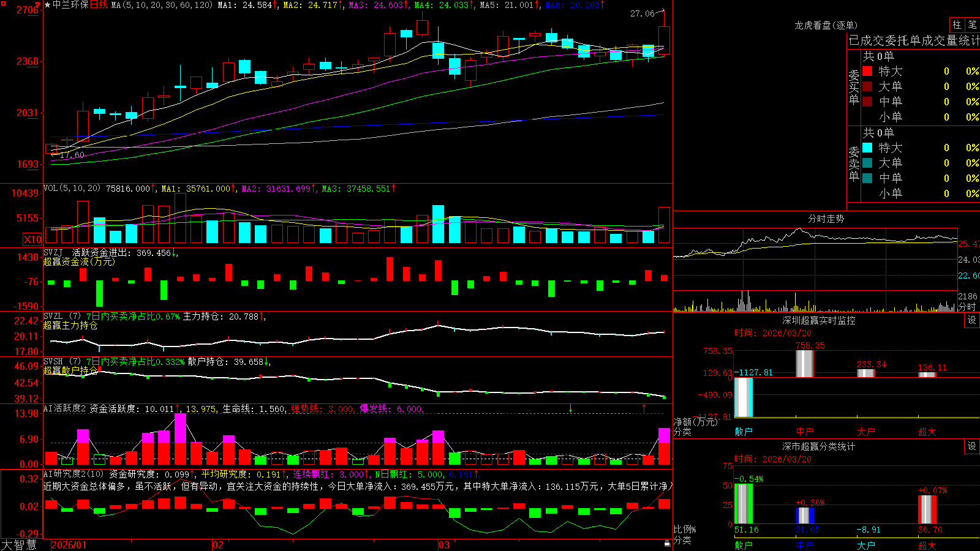Click the 已成交委托单成交量统计 header

pyautogui.click(x=914, y=40)
